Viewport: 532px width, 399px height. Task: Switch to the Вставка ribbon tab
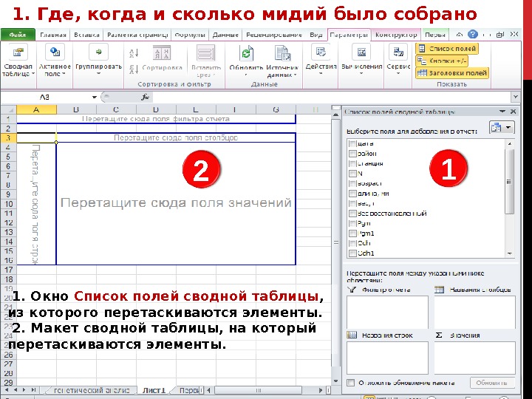point(86,35)
